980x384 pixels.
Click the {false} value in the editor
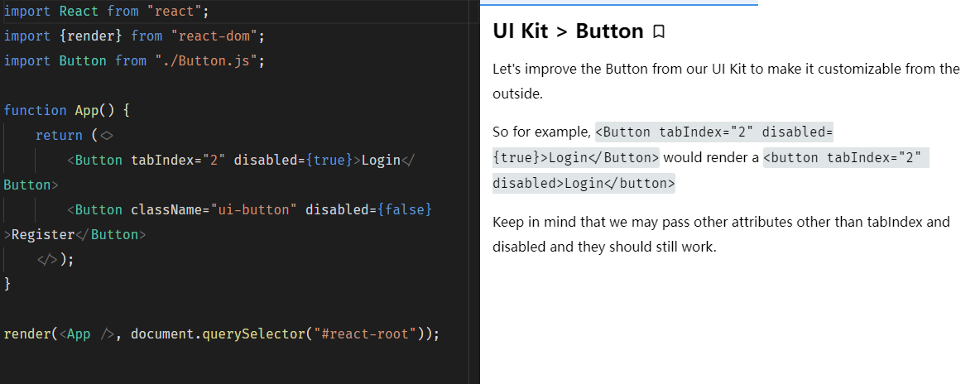pyautogui.click(x=405, y=209)
